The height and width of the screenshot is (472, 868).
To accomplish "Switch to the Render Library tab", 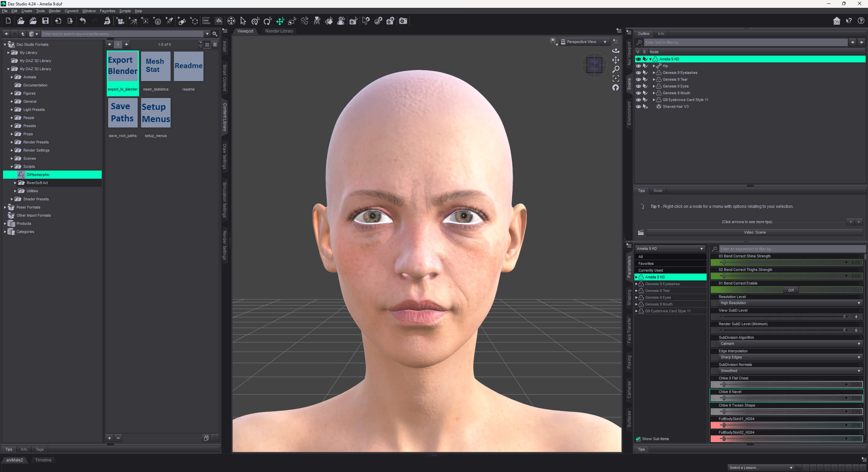I will 279,31.
